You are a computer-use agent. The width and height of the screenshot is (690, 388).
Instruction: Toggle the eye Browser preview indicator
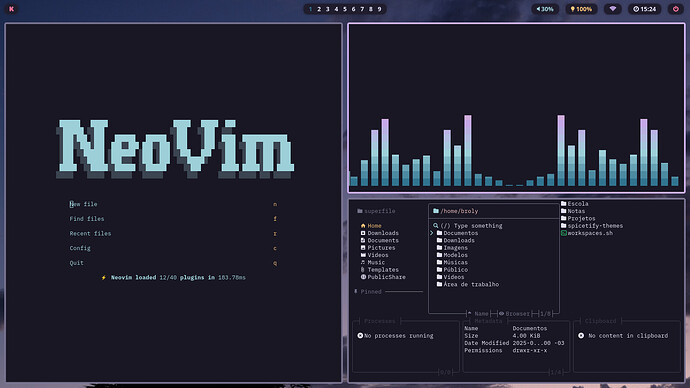514,314
